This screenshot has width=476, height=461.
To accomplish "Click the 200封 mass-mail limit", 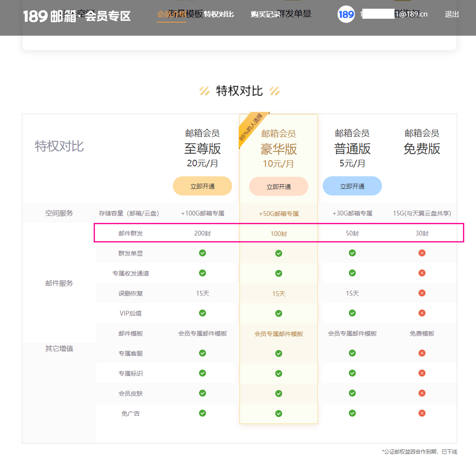I will point(203,233).
